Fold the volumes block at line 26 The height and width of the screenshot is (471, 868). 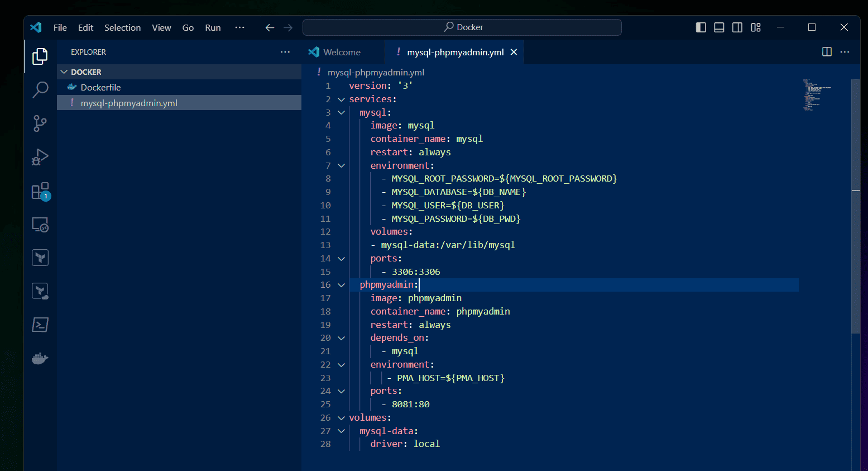pyautogui.click(x=341, y=418)
